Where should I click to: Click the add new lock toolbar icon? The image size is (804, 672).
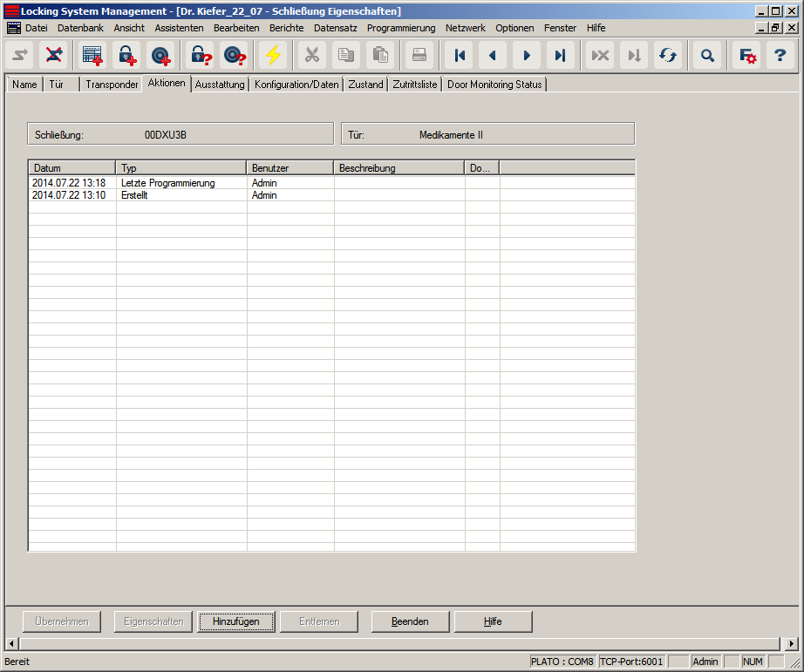point(127,56)
